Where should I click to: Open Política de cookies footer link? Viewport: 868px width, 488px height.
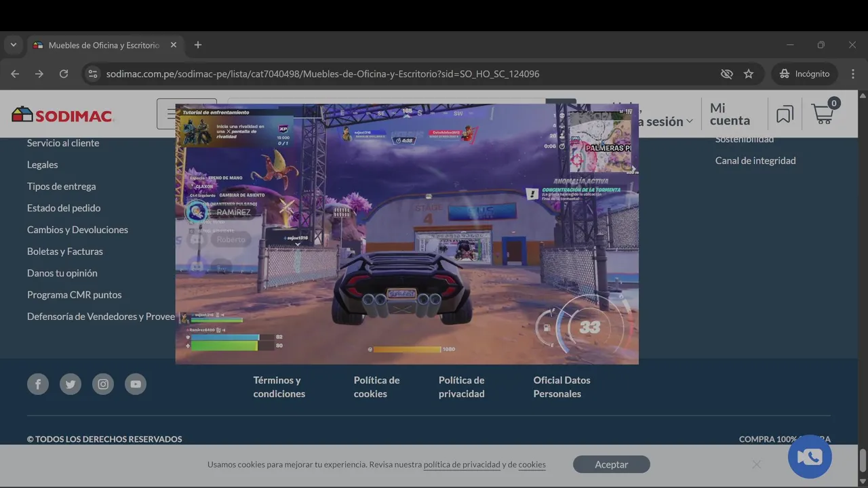coord(376,387)
